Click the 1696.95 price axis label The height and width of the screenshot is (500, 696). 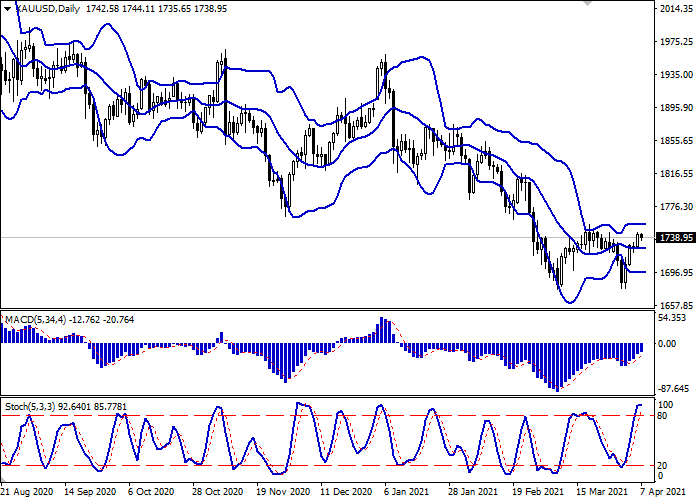click(676, 272)
